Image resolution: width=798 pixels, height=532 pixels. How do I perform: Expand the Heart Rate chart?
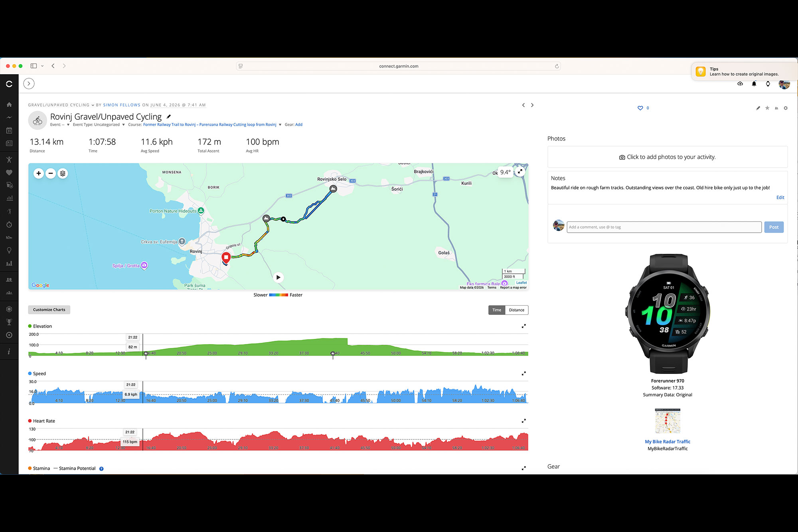[x=524, y=421]
